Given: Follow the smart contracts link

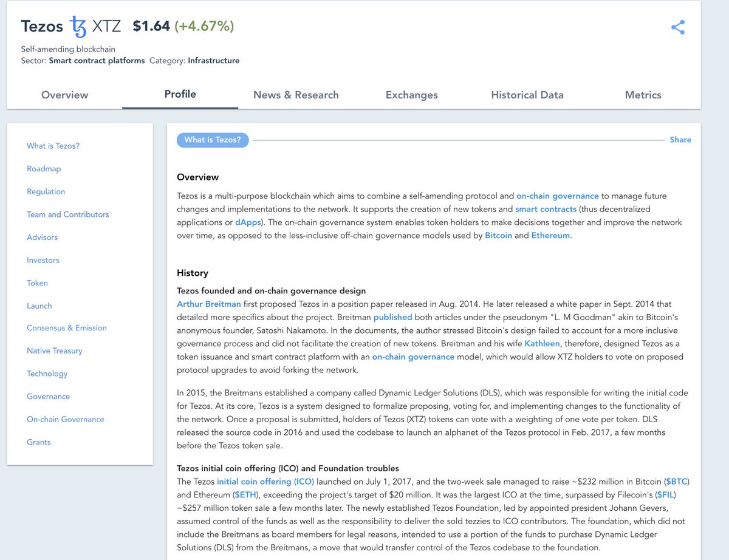Looking at the screenshot, I should tap(546, 209).
